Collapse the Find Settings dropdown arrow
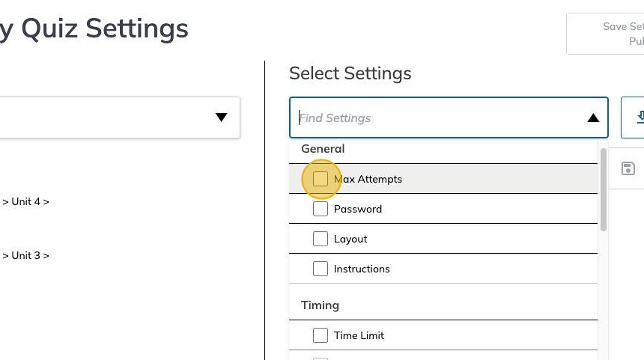This screenshot has width=644, height=360. 593,118
